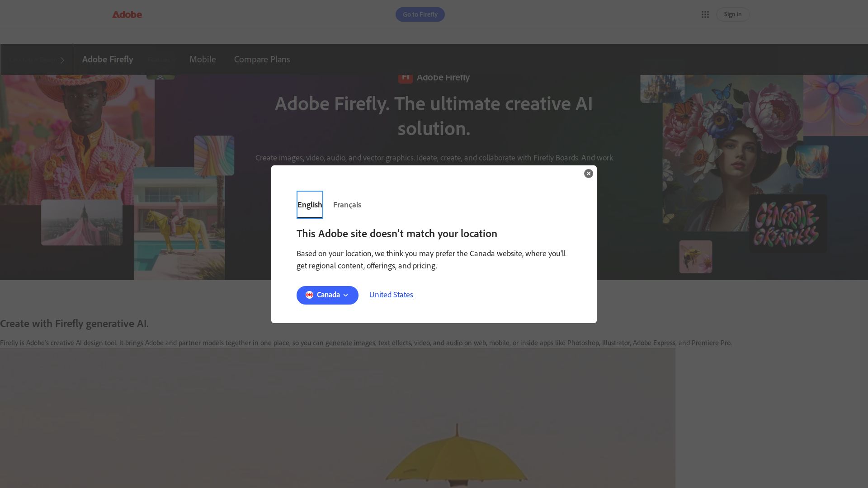This screenshot has height=488, width=868.
Task: Click the generate images link in the description
Action: pyautogui.click(x=350, y=343)
